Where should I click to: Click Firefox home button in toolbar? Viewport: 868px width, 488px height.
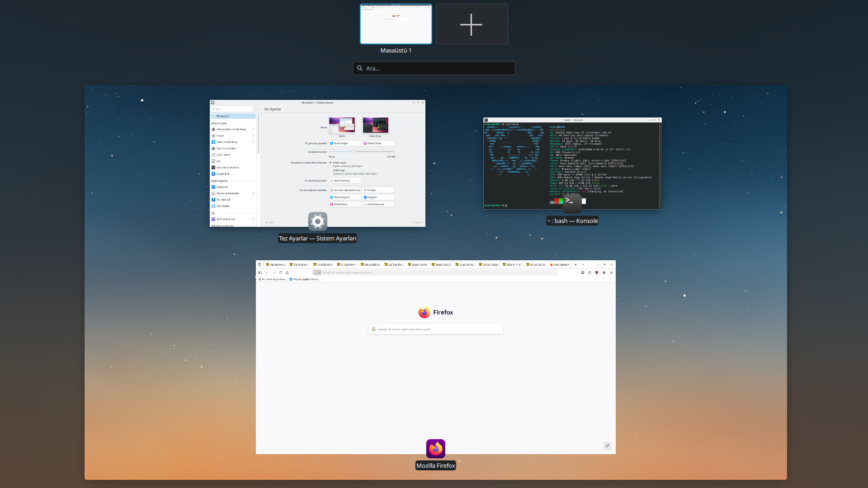pos(287,272)
